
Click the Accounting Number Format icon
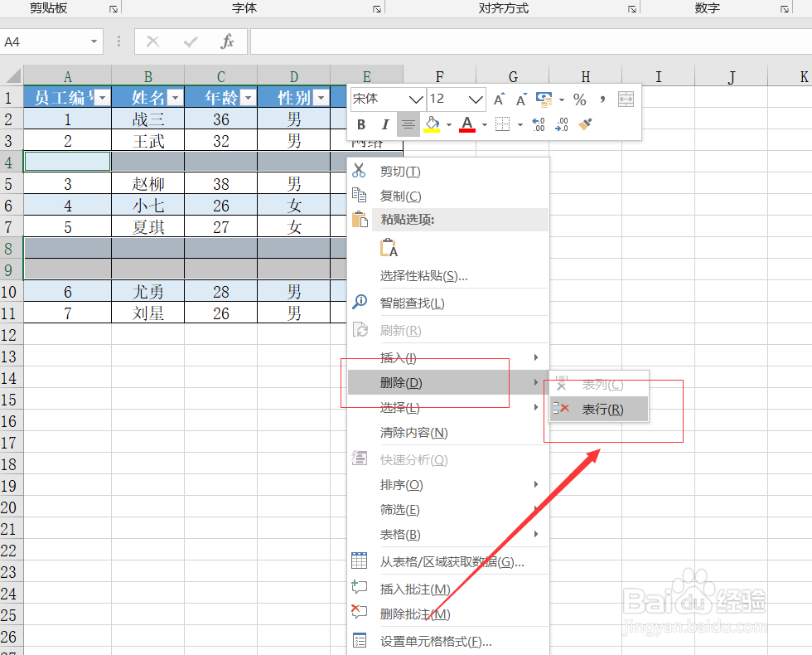[x=543, y=99]
